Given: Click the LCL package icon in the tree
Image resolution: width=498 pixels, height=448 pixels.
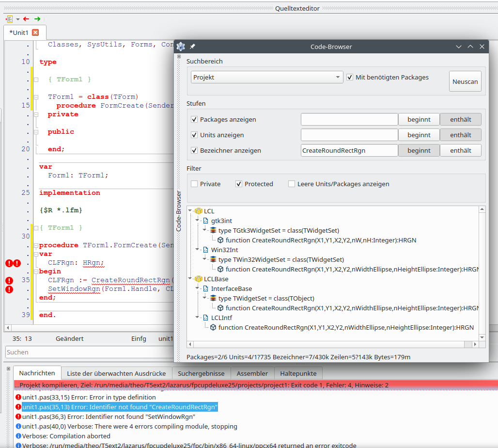Looking at the screenshot, I should coord(199,211).
